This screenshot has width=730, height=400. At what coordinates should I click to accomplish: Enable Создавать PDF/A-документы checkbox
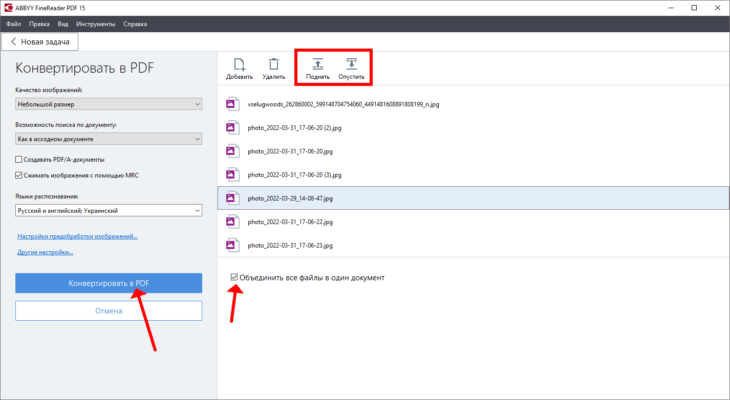click(19, 160)
